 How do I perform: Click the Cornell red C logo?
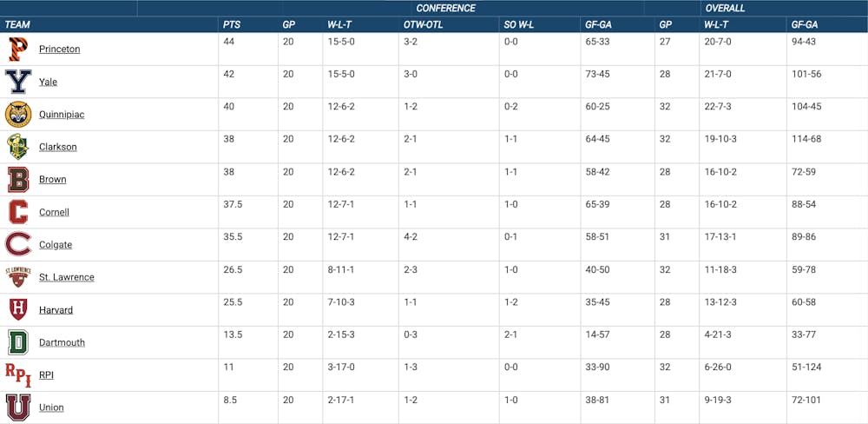tap(18, 212)
